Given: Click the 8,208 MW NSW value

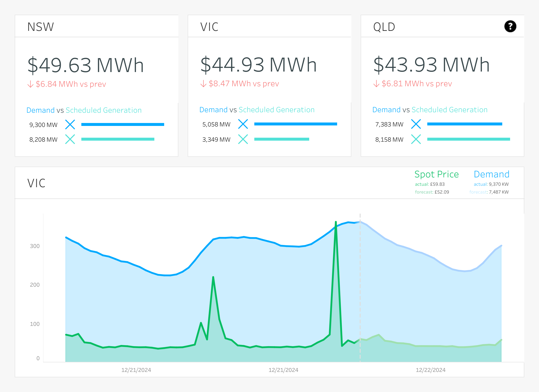Looking at the screenshot, I should 43,140.
